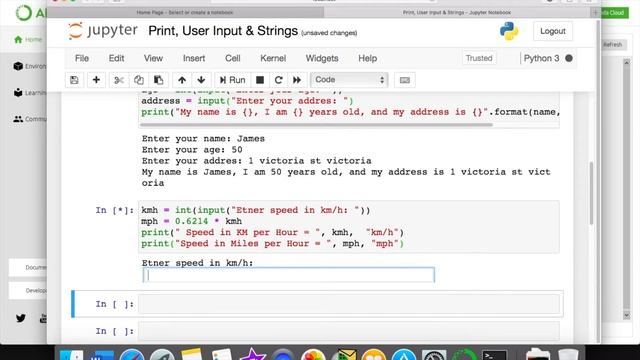
Task: Switch to Print, User Input & Strings tab
Action: (457, 13)
